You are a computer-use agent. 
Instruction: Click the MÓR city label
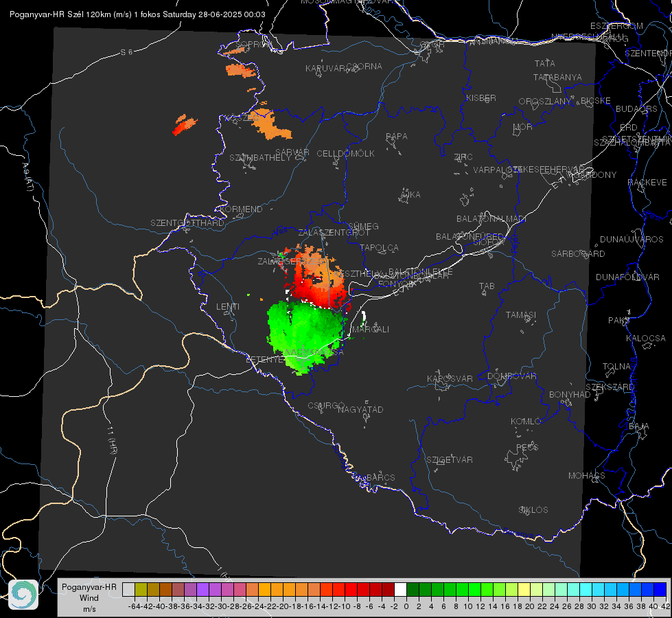point(523,126)
